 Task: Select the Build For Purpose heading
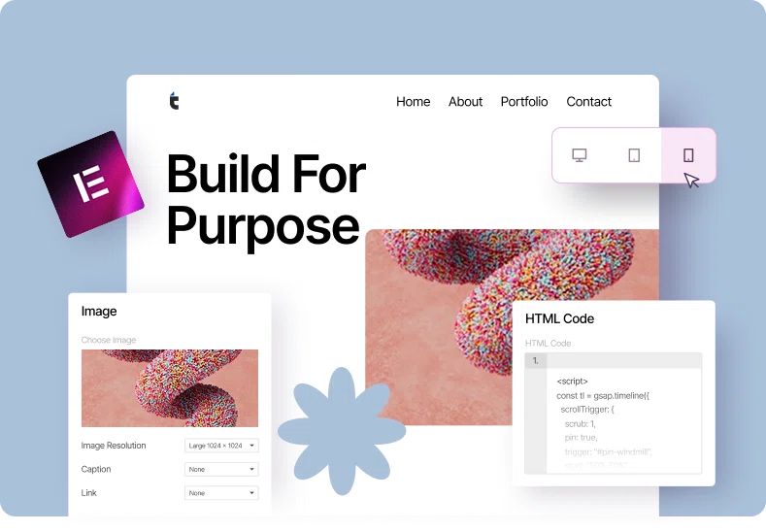click(x=265, y=200)
